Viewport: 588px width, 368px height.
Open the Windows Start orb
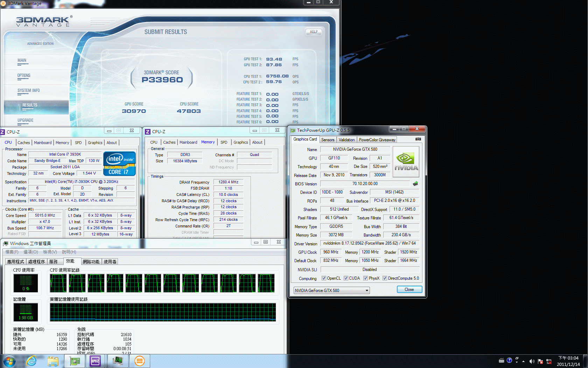[x=9, y=361]
